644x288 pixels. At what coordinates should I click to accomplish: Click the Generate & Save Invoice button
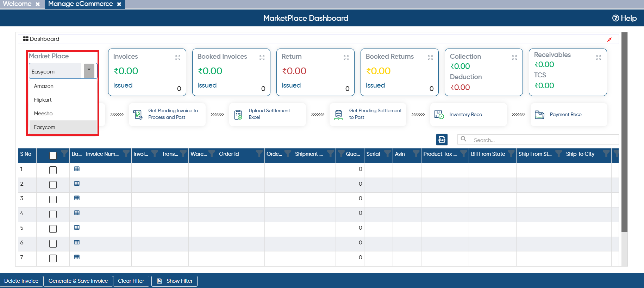point(78,281)
